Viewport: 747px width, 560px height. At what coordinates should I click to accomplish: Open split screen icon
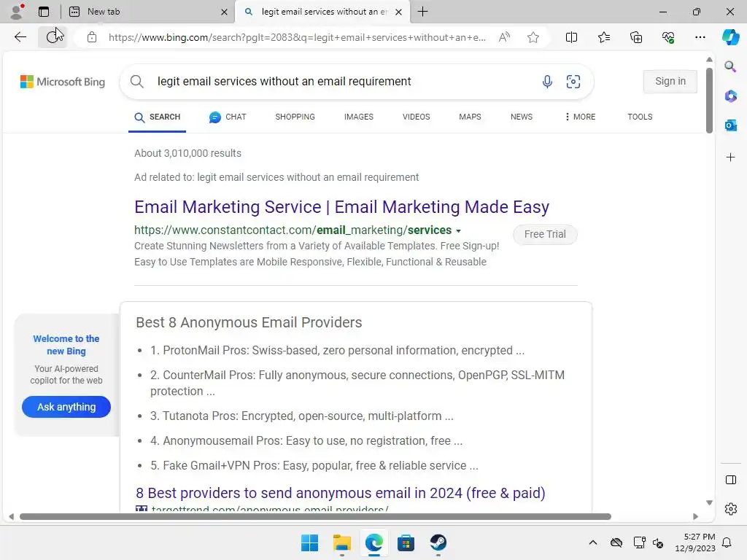(x=571, y=37)
